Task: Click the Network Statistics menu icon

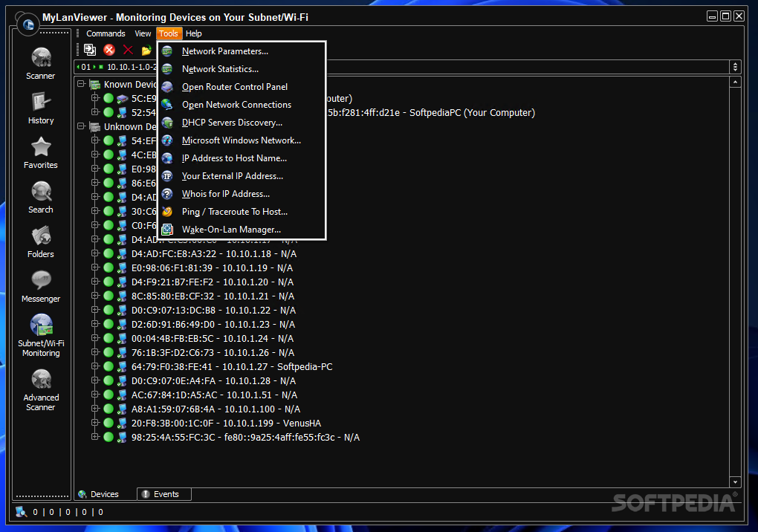Action: [167, 69]
